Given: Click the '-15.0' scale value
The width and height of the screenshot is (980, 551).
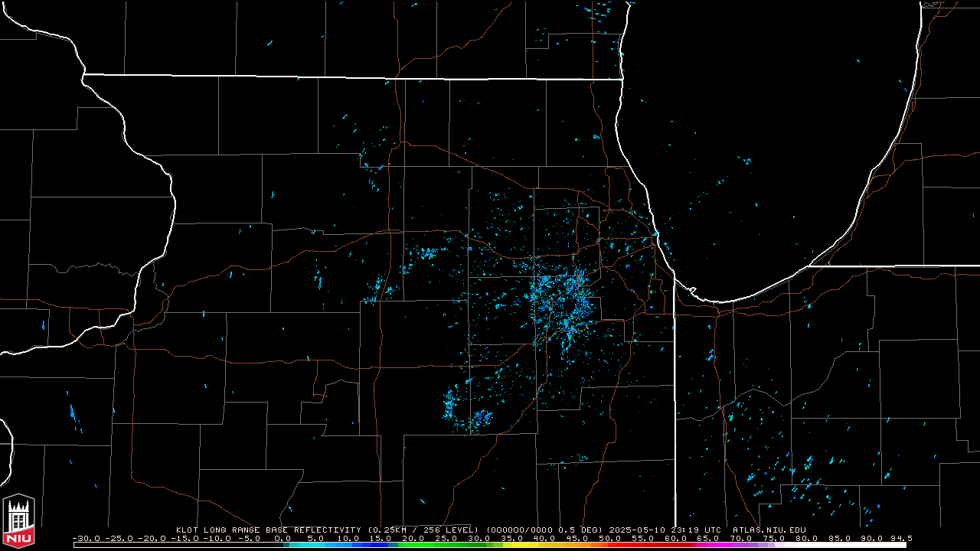Looking at the screenshot, I should point(185,538).
